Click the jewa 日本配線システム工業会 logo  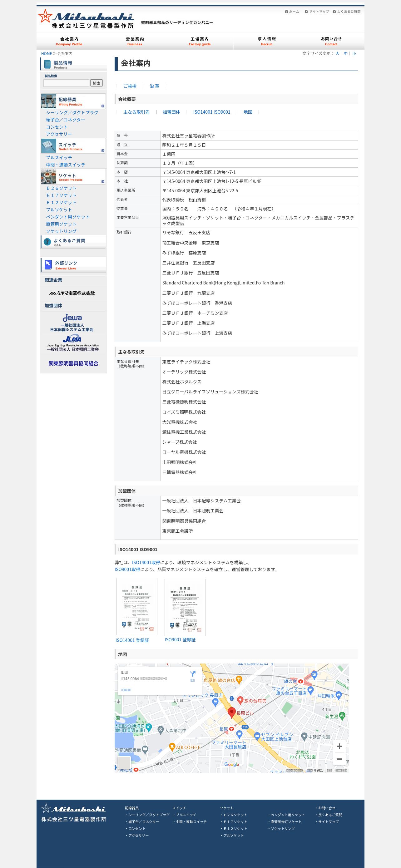[72, 323]
